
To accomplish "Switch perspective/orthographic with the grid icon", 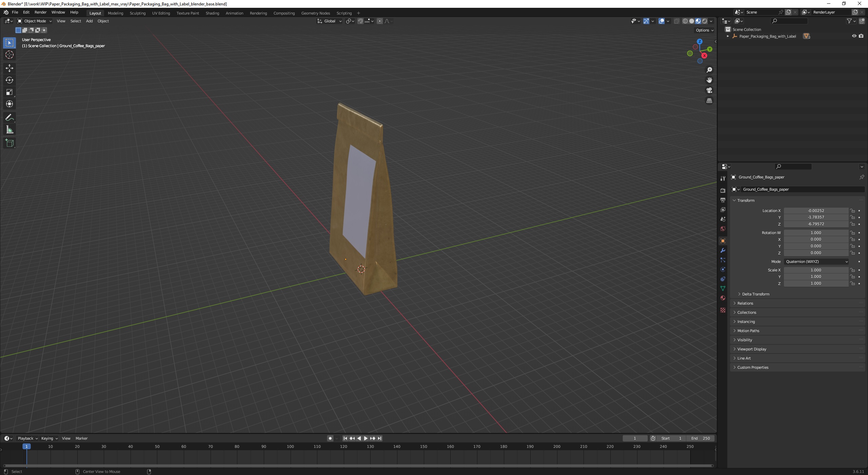I will [709, 101].
